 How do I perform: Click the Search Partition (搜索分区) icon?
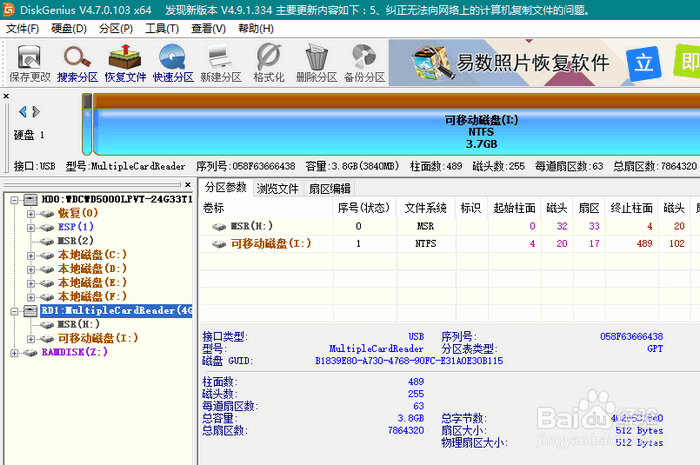click(78, 63)
